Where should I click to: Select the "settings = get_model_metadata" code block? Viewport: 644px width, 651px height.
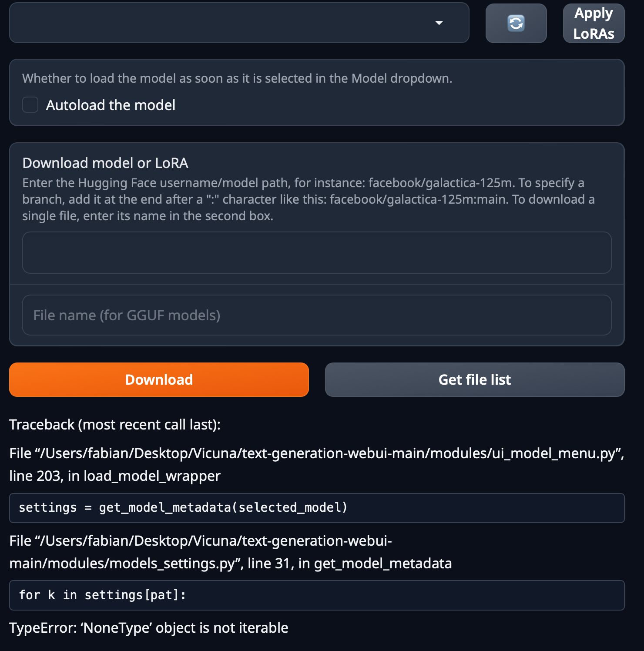tap(317, 508)
